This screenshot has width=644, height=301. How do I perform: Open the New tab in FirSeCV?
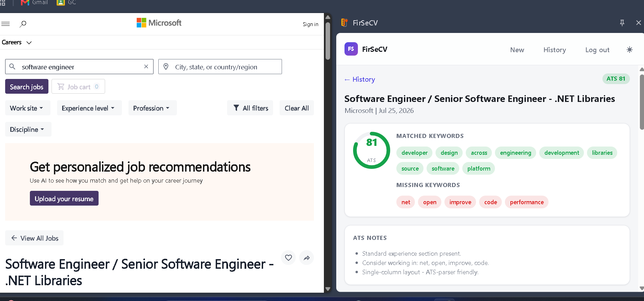(517, 50)
